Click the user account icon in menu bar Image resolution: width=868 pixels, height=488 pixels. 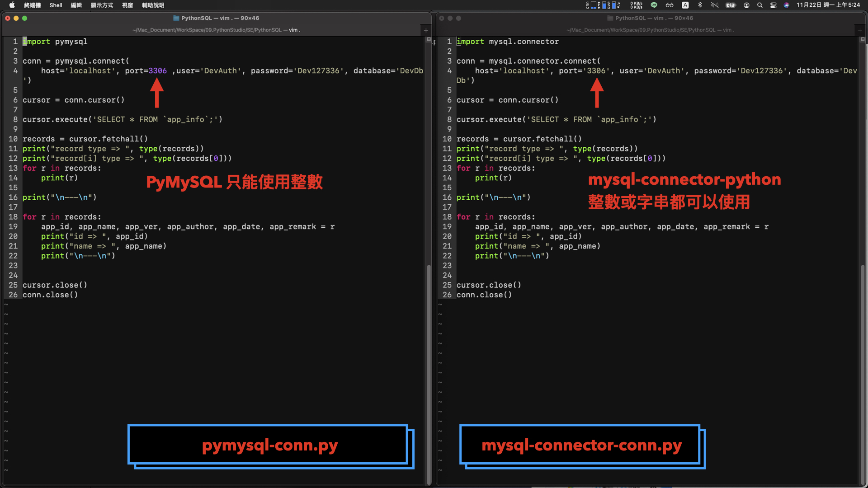click(746, 5)
